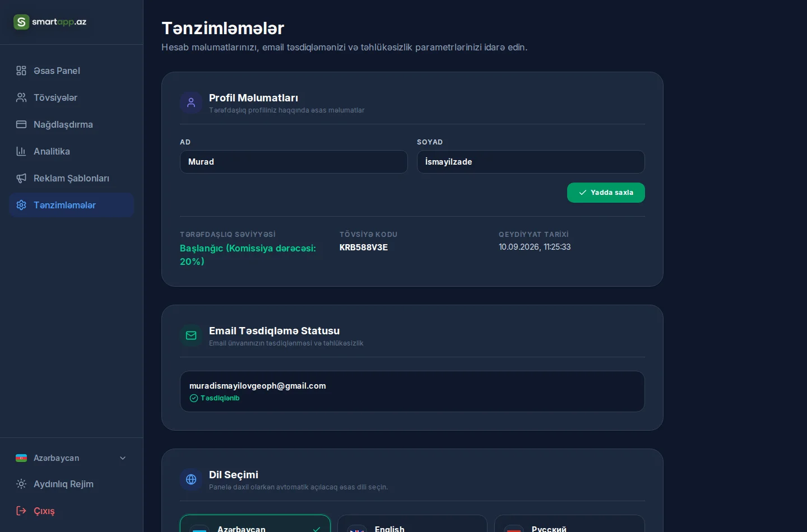Screen dimensions: 807x532
Task: Open the Əsas Panel dashboard icon
Action: coord(21,71)
